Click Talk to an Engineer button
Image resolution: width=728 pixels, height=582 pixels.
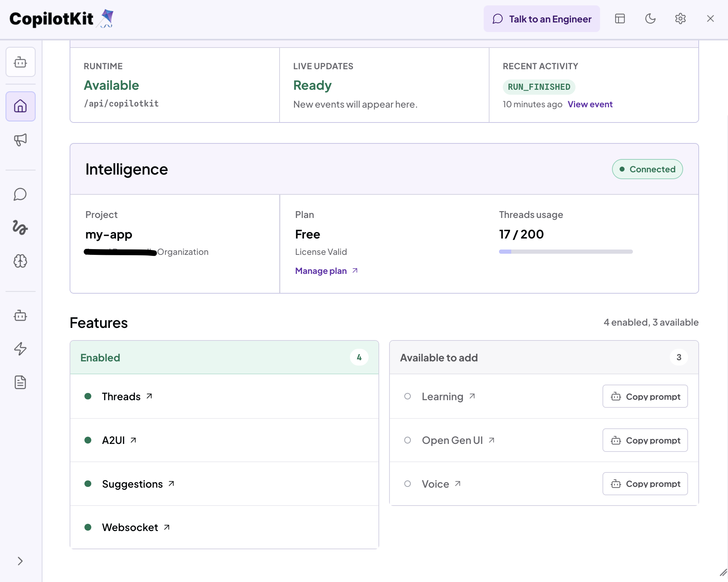(542, 19)
